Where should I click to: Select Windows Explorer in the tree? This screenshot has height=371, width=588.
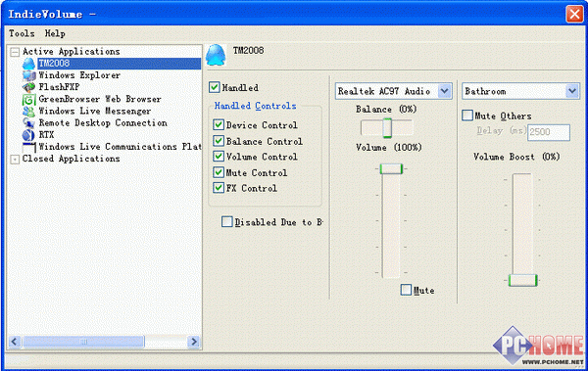[79, 75]
